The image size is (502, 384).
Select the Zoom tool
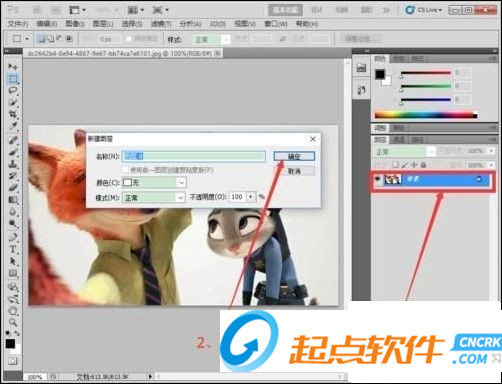(13, 322)
